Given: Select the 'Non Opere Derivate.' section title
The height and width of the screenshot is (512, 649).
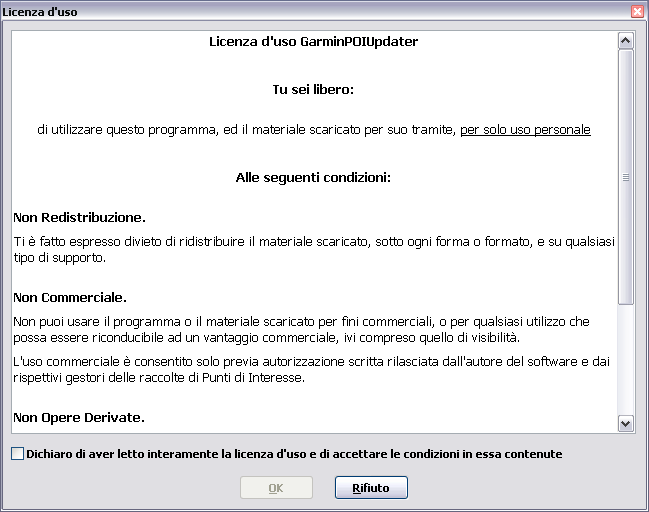Looking at the screenshot, I should pyautogui.click(x=79, y=416).
